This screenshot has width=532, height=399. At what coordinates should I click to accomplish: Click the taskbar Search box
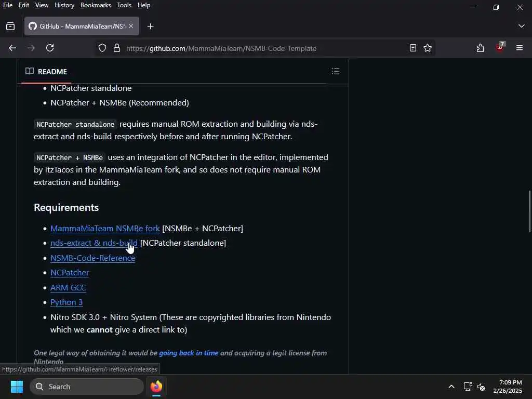tap(87, 387)
